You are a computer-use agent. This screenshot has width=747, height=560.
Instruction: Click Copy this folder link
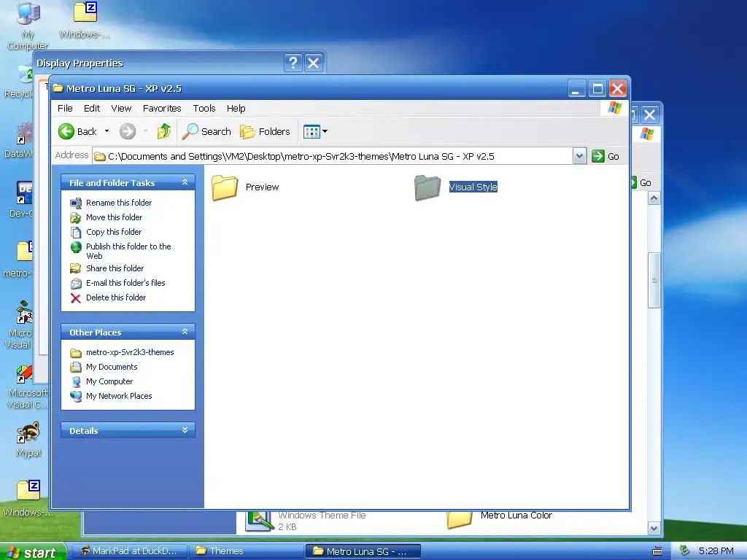[x=113, y=232]
